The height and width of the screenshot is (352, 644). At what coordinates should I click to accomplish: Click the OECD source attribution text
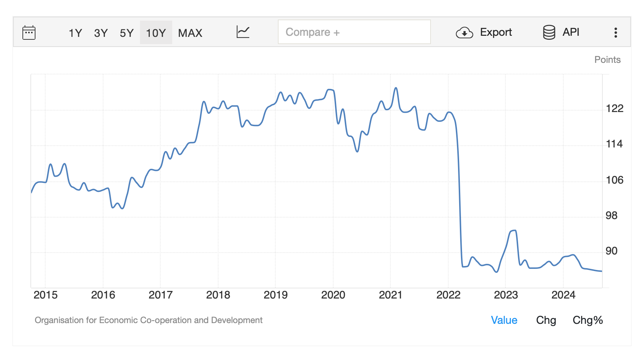click(148, 320)
